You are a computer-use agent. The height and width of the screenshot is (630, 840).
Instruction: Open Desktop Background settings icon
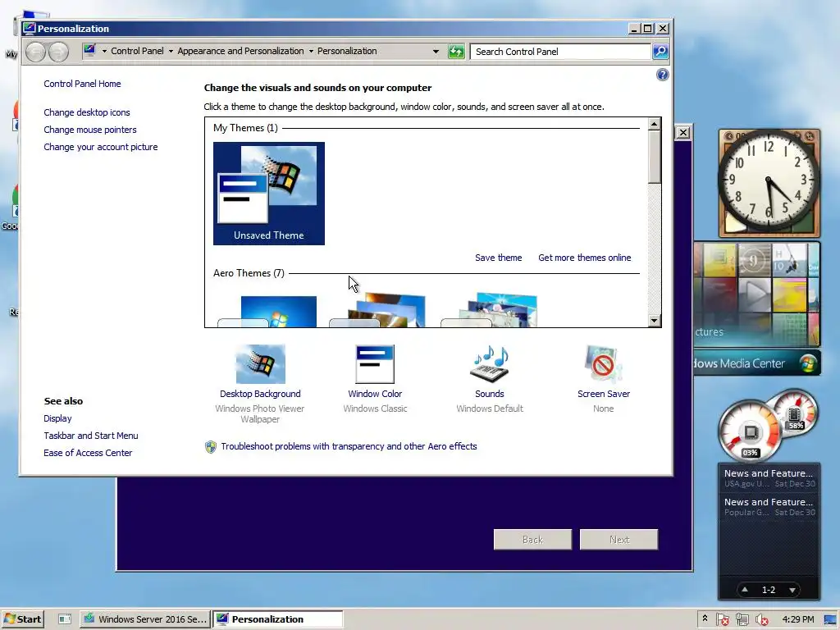point(260,364)
